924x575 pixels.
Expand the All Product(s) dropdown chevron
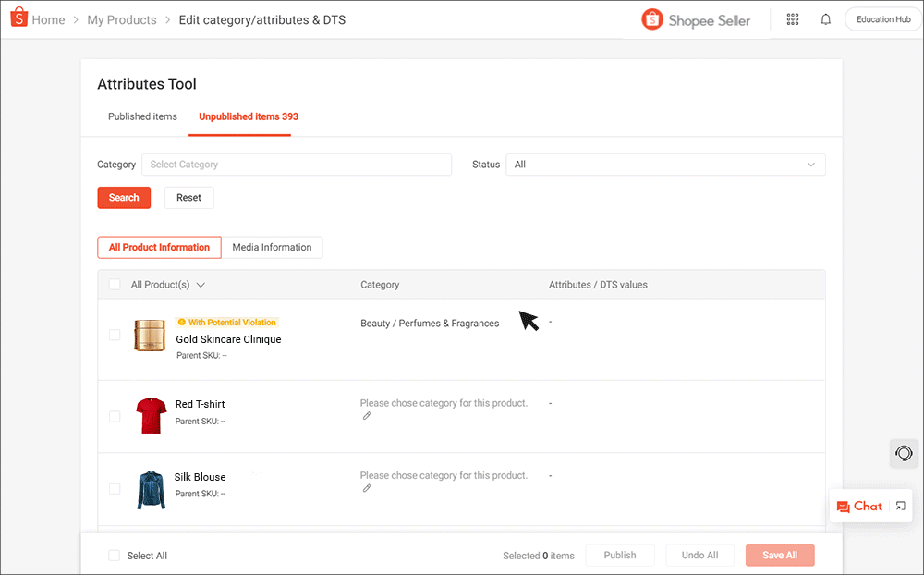201,285
